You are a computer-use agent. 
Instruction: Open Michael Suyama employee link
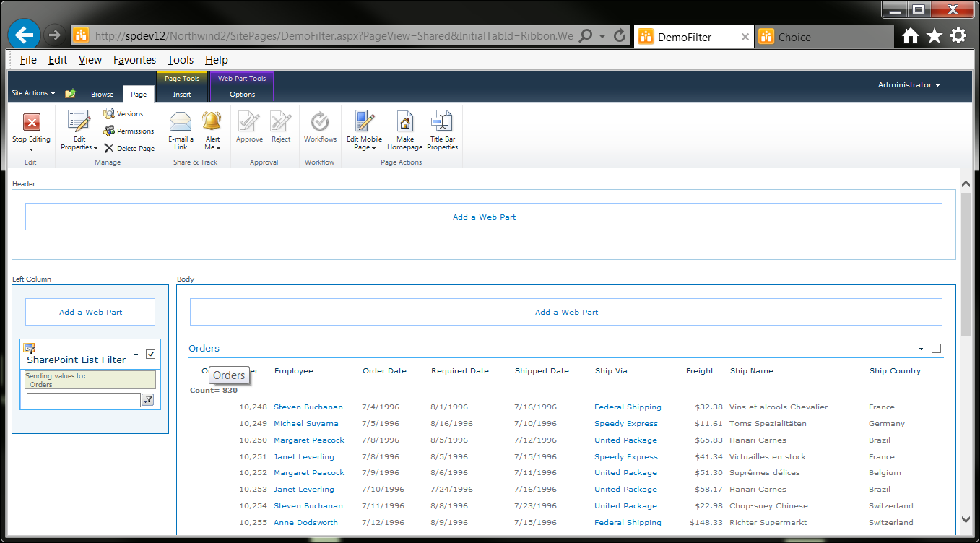click(308, 424)
